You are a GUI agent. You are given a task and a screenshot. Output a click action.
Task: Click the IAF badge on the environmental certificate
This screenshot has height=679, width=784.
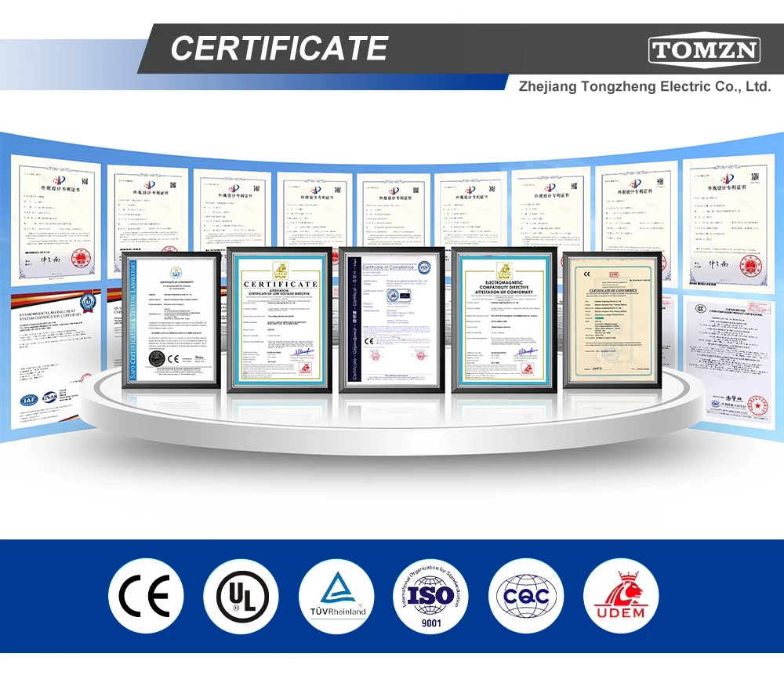click(x=28, y=400)
